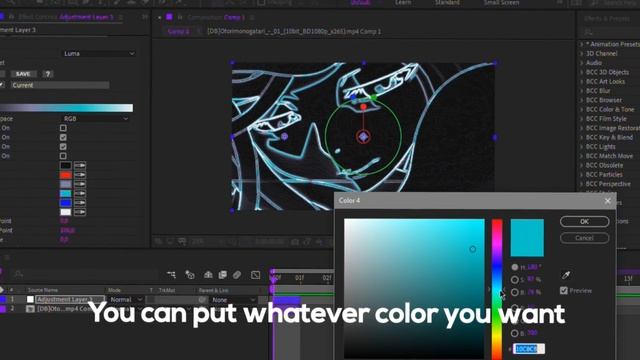The image size is (640, 360).
Task: Open the Graph Editor icon in timeline
Action: [256, 275]
